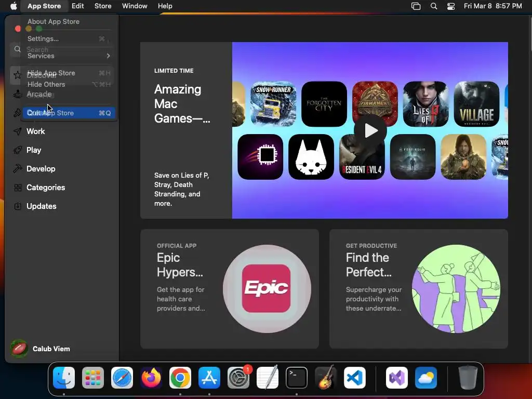Select Hide Others menu item
The height and width of the screenshot is (399, 532).
pyautogui.click(x=69, y=84)
